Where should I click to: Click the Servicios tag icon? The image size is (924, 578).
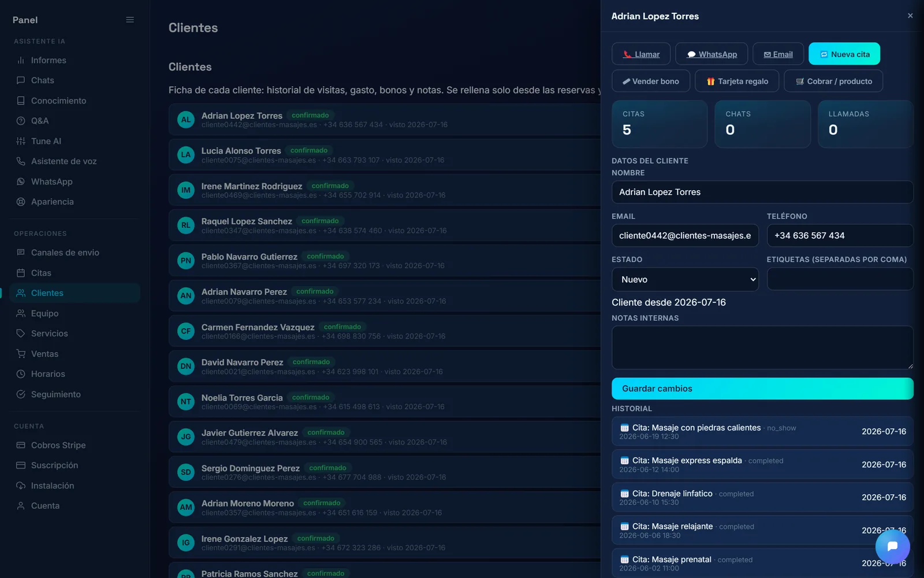click(21, 334)
